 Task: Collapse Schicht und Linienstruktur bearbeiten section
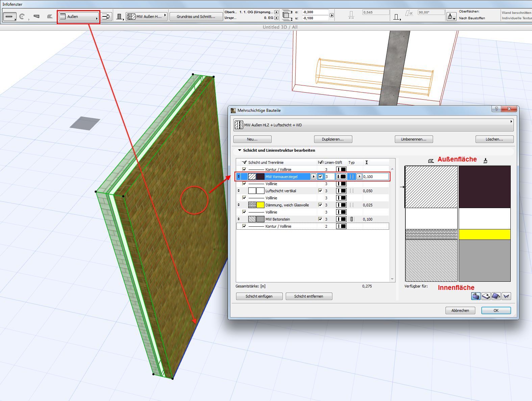point(239,150)
